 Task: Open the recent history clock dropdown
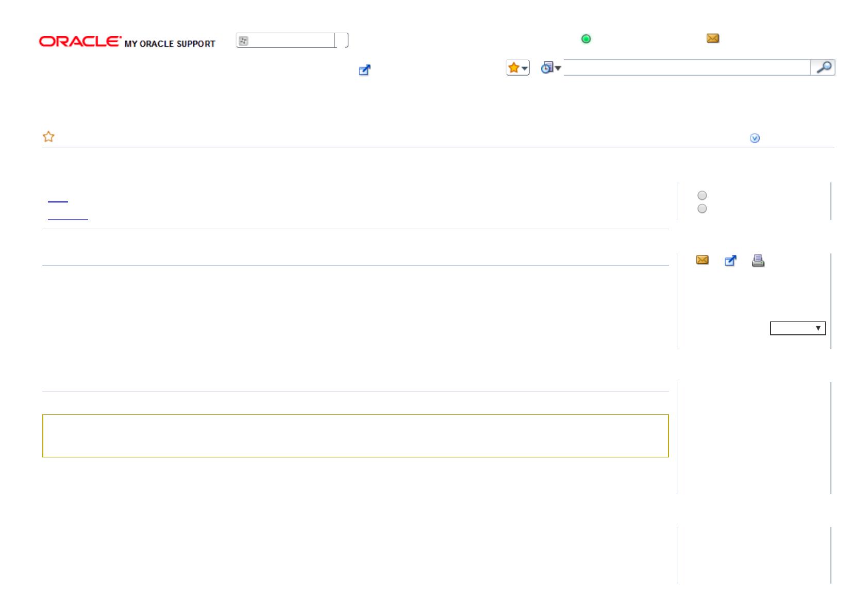tap(550, 67)
